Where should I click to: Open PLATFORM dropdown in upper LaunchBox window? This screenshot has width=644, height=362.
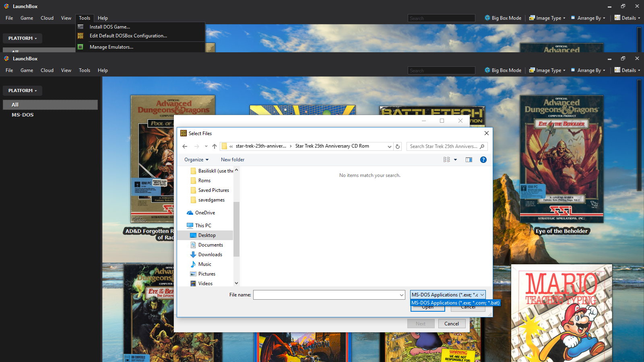[23, 38]
